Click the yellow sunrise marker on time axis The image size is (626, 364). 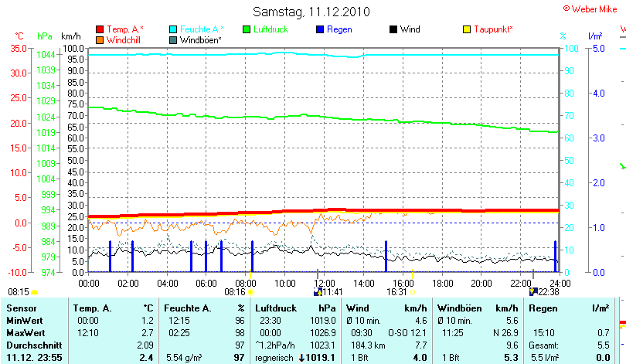[x=250, y=274]
